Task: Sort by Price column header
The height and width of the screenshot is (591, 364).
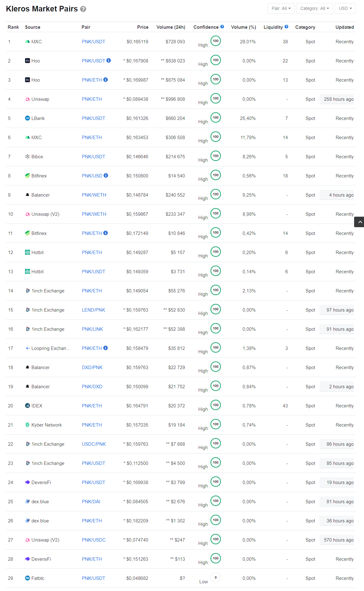Action: coord(143,27)
